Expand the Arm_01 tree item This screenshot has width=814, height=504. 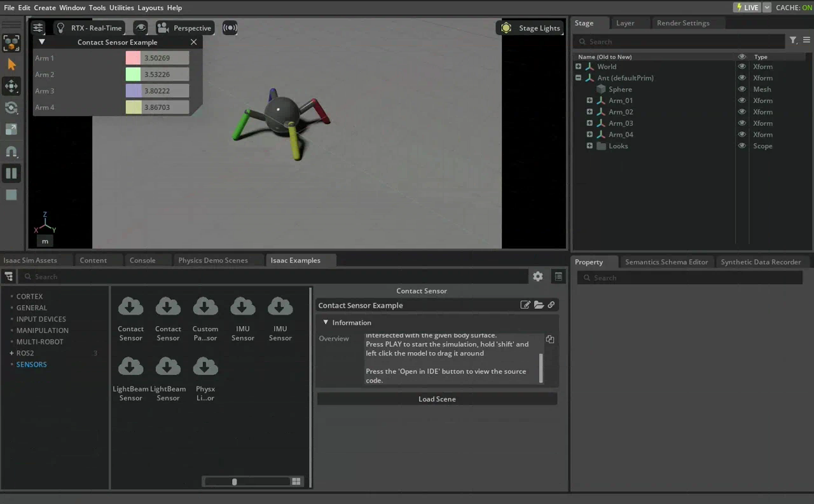590,100
